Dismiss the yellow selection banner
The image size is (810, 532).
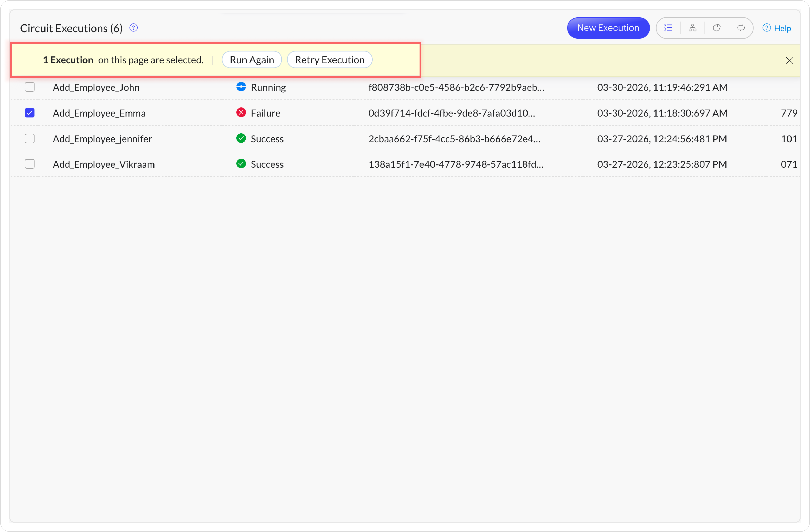point(789,61)
